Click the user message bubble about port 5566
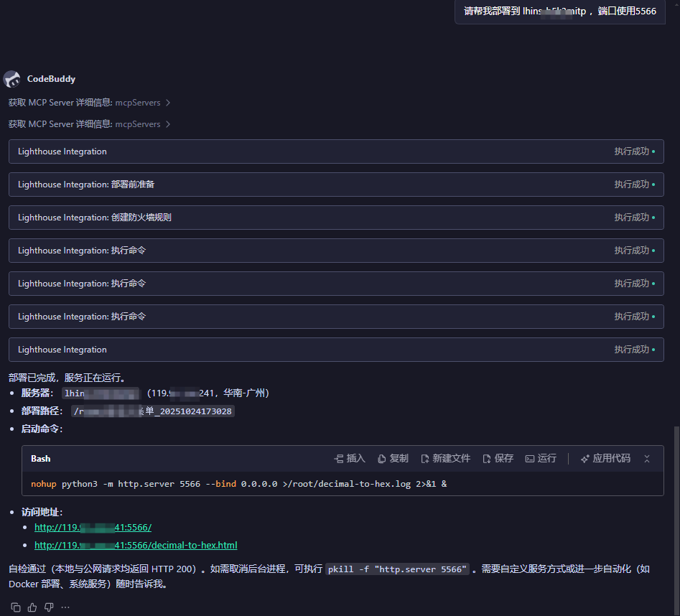Viewport: 680px width, 616px height. pyautogui.click(x=560, y=11)
